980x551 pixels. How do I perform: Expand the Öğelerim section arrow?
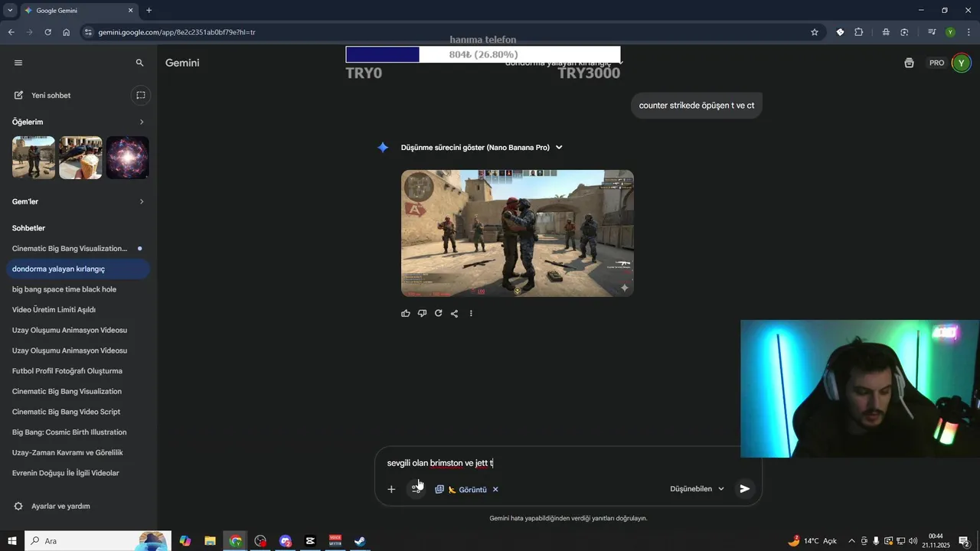(142, 122)
